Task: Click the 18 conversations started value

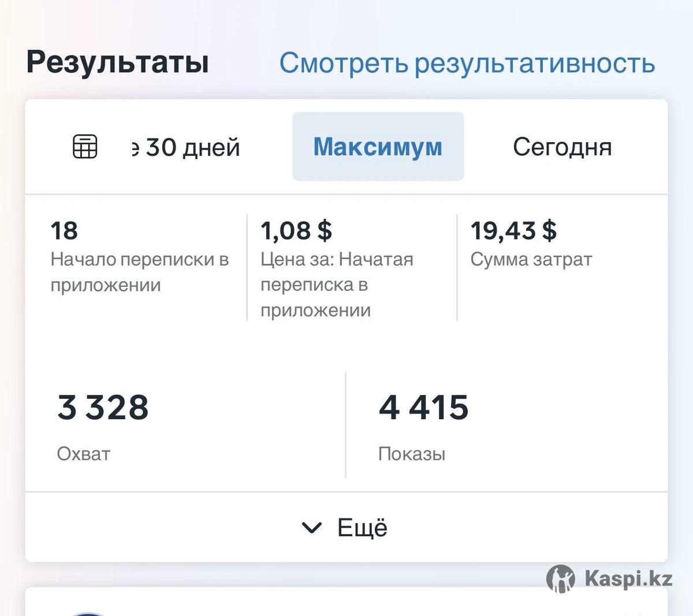Action: pyautogui.click(x=64, y=231)
